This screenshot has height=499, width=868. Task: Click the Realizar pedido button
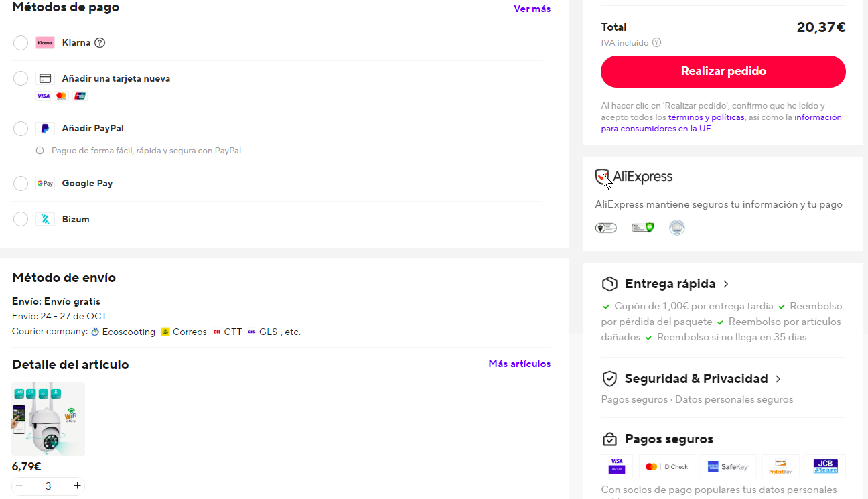tap(723, 72)
